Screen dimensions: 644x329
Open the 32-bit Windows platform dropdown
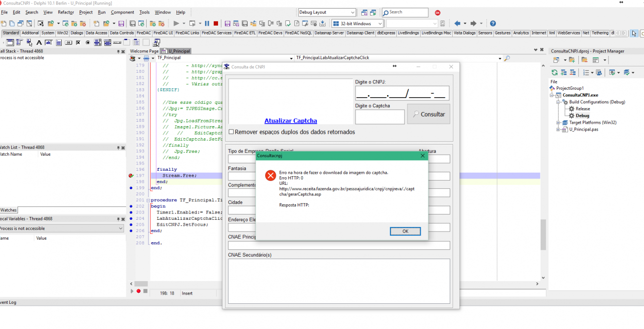[357, 23]
